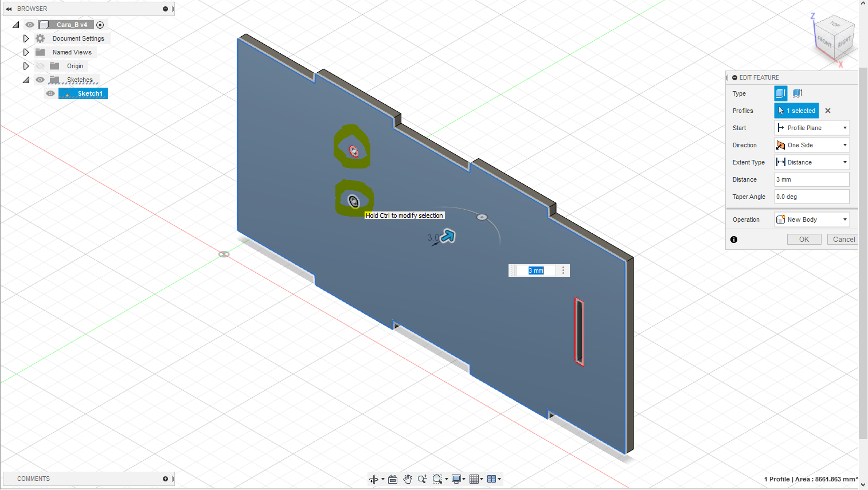
Task: Click the Look At tool
Action: click(393, 479)
